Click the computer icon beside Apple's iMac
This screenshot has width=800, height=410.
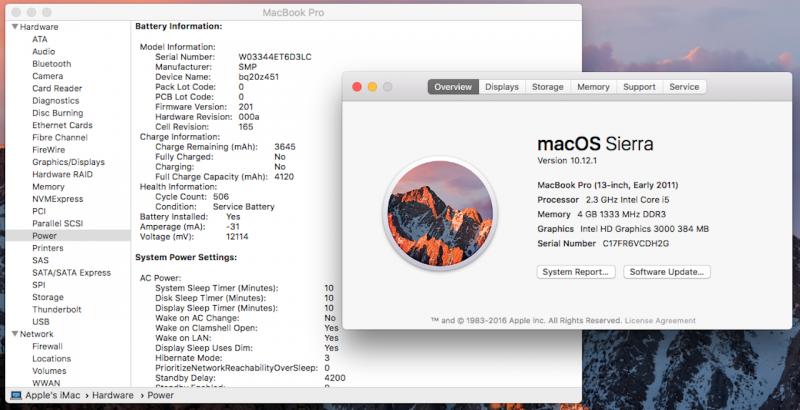point(16,395)
